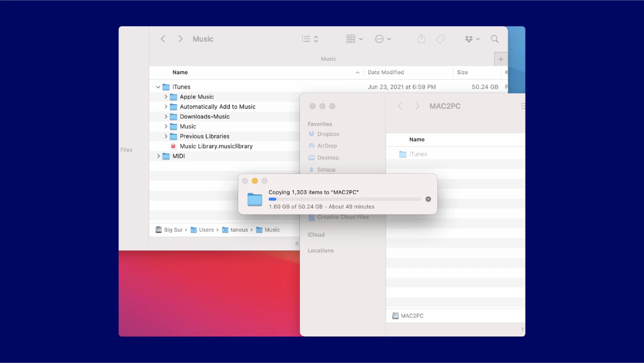The height and width of the screenshot is (363, 644).
Task: Click the Favorites sidebar heading
Action: coord(320,124)
